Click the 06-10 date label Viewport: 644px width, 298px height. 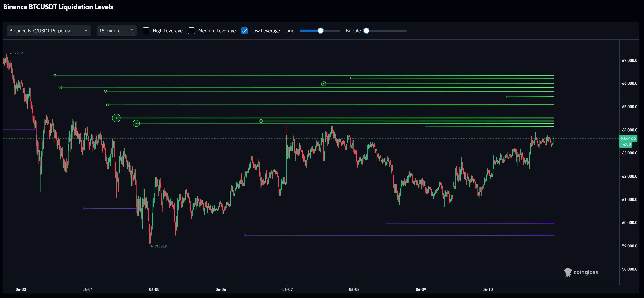click(x=488, y=290)
